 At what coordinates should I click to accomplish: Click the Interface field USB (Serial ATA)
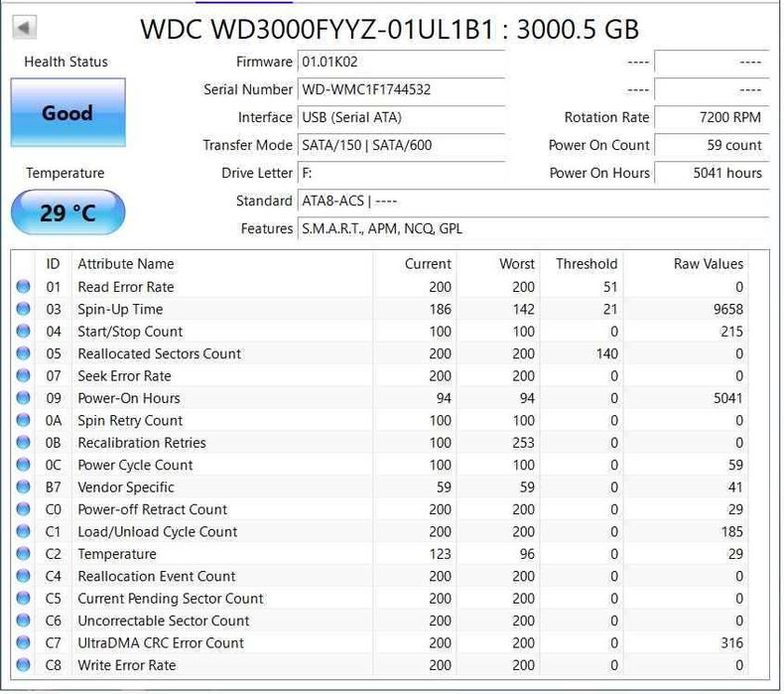point(402,117)
